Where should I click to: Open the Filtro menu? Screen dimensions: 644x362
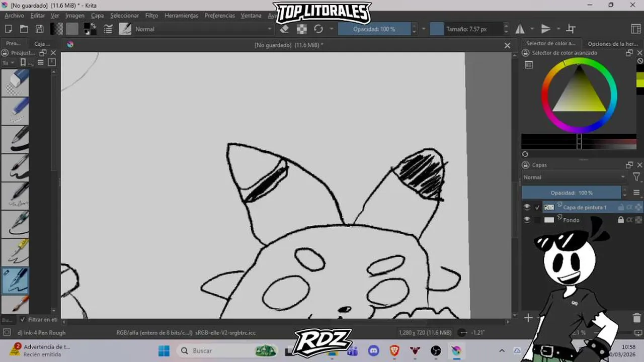[x=151, y=16]
